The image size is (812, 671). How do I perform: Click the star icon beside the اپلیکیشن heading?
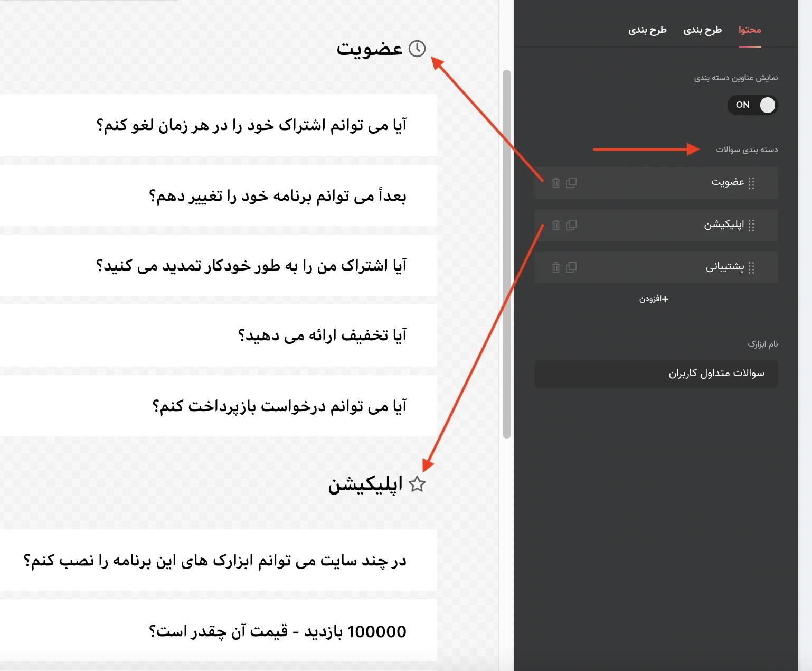(x=417, y=484)
